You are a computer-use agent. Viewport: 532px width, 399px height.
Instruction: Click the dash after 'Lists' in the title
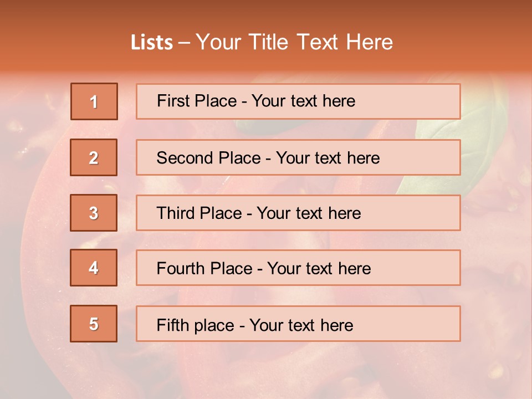pos(184,43)
